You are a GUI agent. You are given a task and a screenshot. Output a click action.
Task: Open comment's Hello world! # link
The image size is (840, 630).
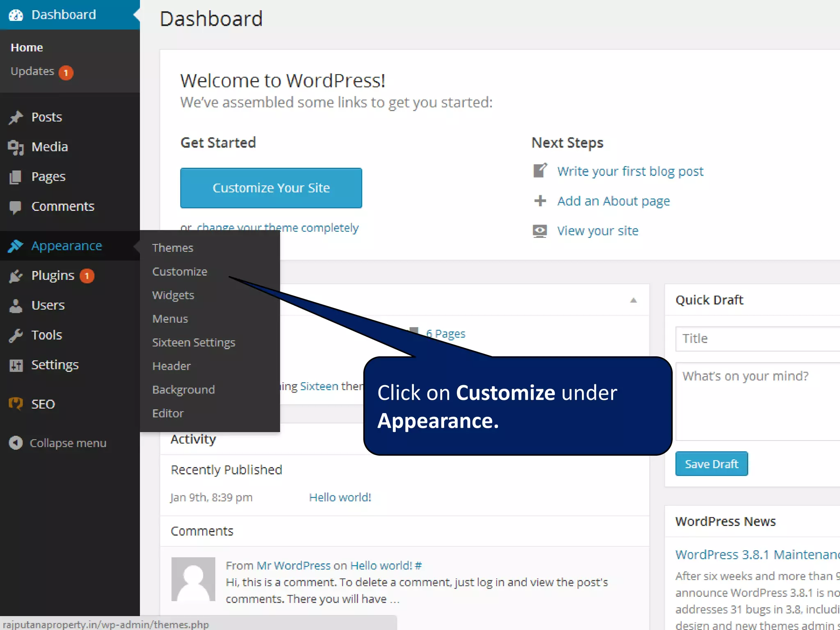tap(386, 566)
